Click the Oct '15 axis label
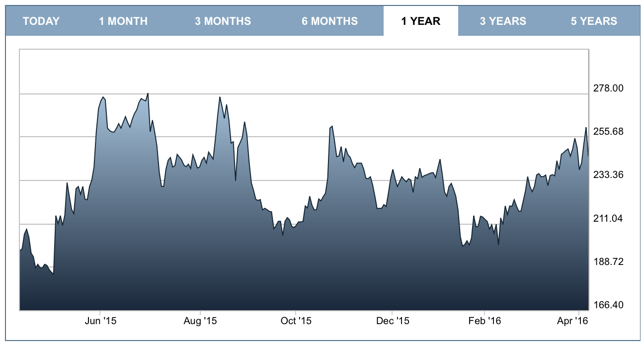The width and height of the screenshot is (644, 346). [x=296, y=321]
